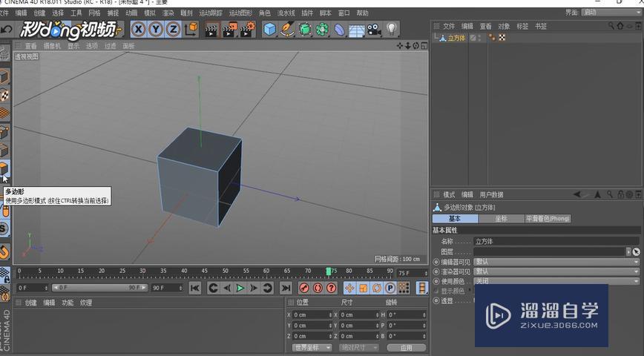Image resolution: width=644 pixels, height=356 pixels.
Task: Open the 界面 layout dropdown
Action: (612, 13)
